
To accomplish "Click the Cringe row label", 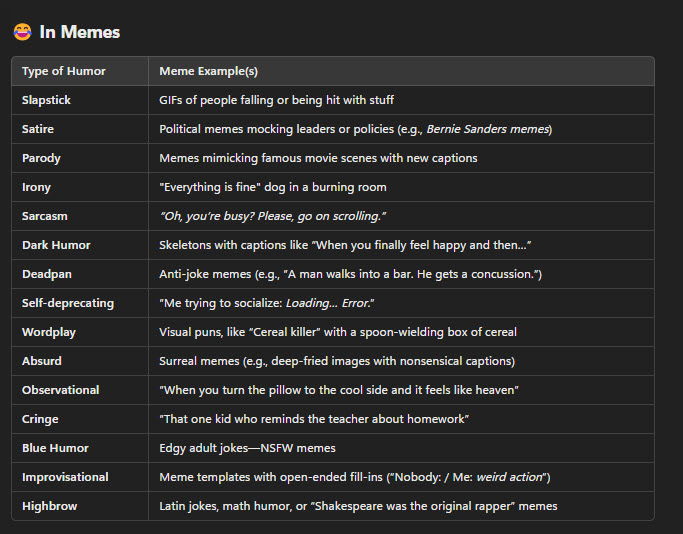I will click(40, 419).
